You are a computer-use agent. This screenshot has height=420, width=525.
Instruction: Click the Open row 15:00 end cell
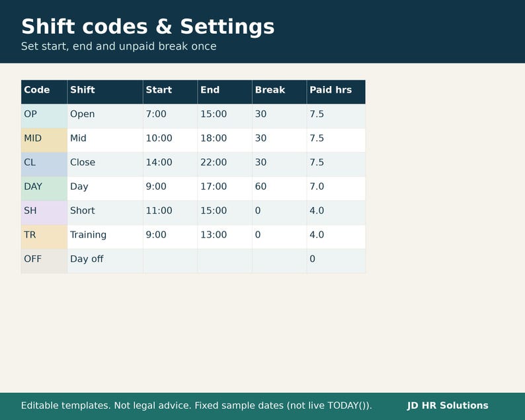(225, 116)
